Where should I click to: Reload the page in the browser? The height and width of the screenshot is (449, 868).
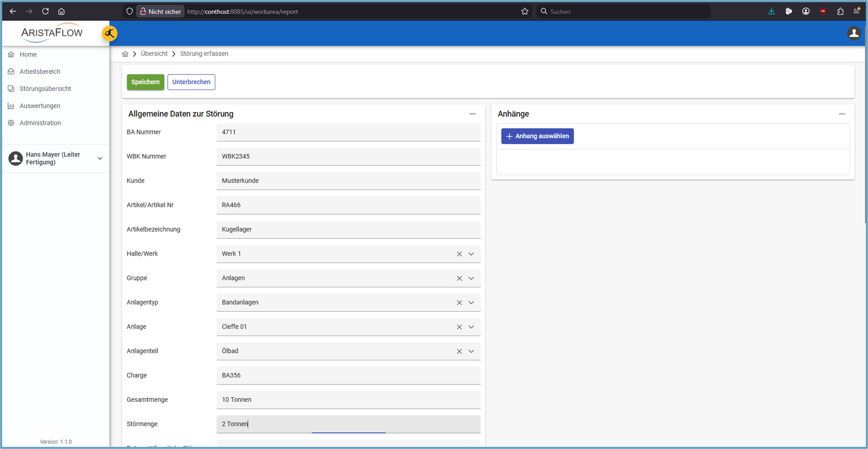pyautogui.click(x=45, y=11)
